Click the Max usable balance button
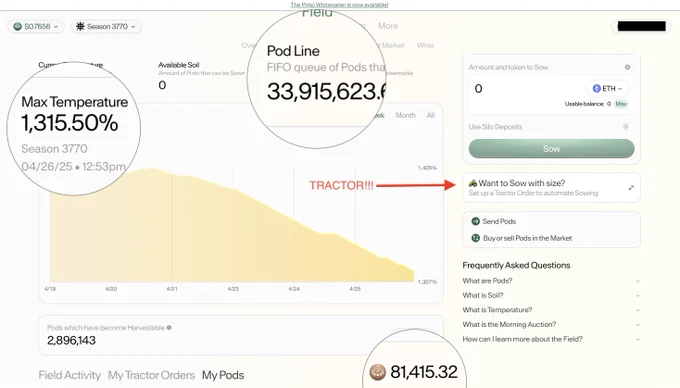Screen dimensions: 680x388 point(621,104)
